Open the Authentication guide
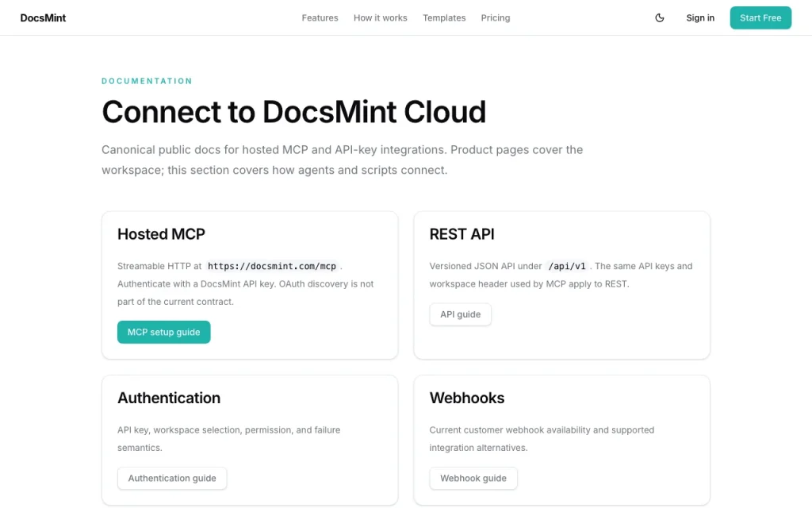Screen dimensions: 812x508 coord(172,478)
